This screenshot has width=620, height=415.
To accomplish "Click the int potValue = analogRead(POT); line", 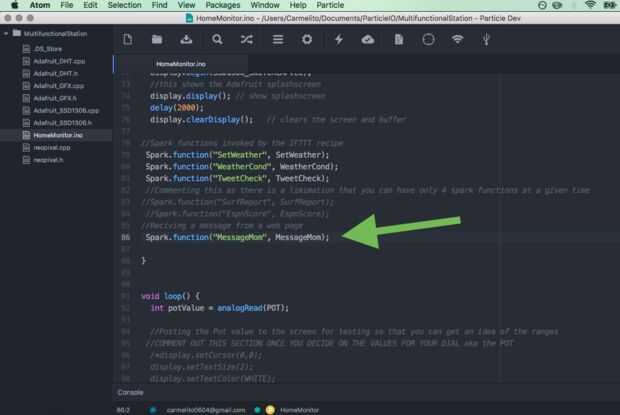I will [x=219, y=308].
